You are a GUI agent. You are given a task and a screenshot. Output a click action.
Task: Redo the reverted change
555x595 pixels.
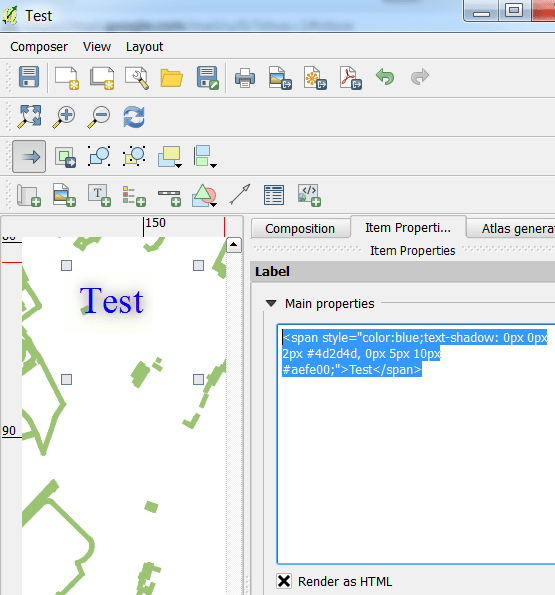tap(420, 77)
